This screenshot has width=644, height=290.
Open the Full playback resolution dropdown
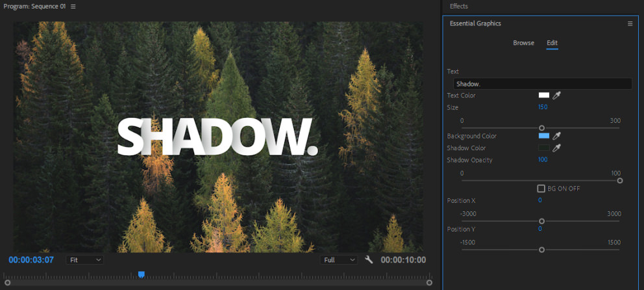pyautogui.click(x=339, y=260)
